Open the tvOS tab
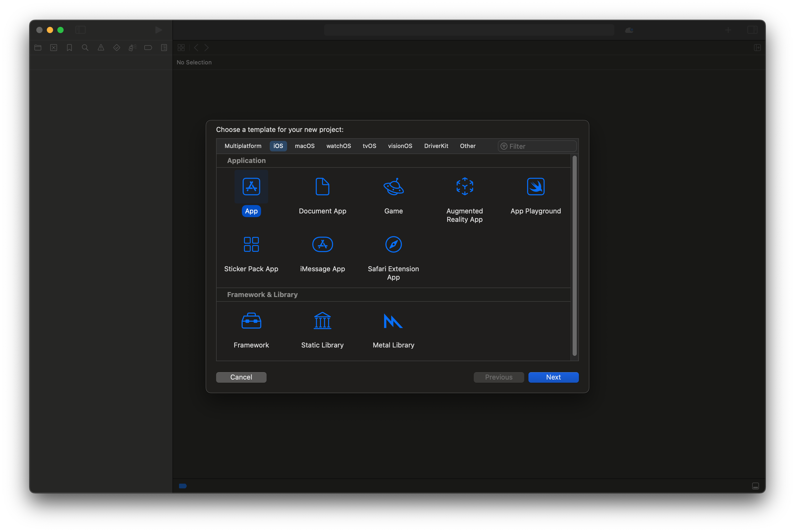 click(369, 146)
